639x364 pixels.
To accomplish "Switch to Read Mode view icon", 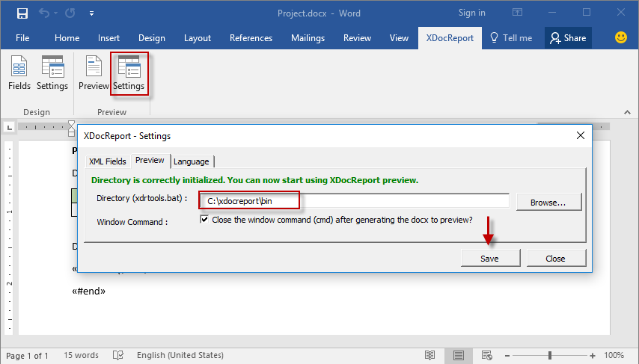I will [x=429, y=355].
